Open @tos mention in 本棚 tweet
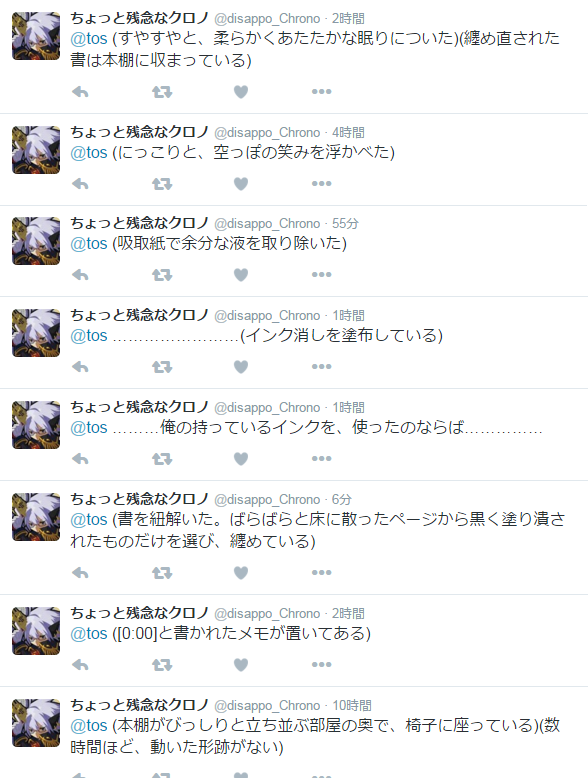Viewport: 588px width, 778px height. (89, 725)
